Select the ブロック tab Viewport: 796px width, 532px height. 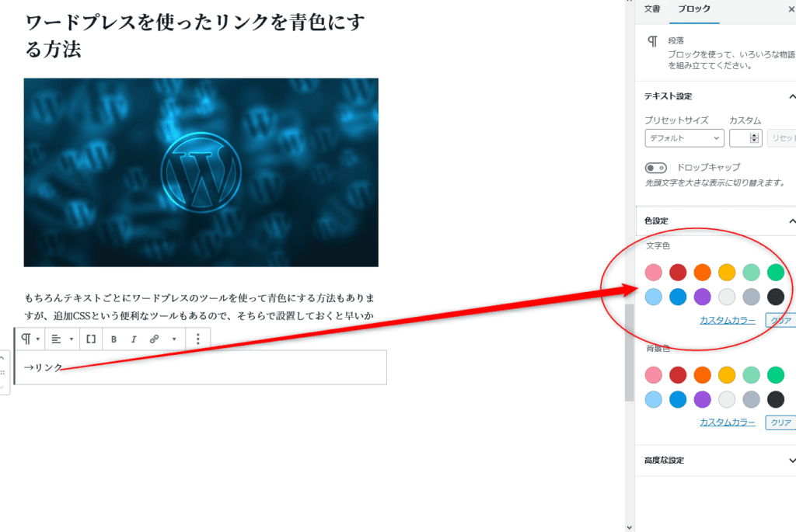pyautogui.click(x=694, y=9)
